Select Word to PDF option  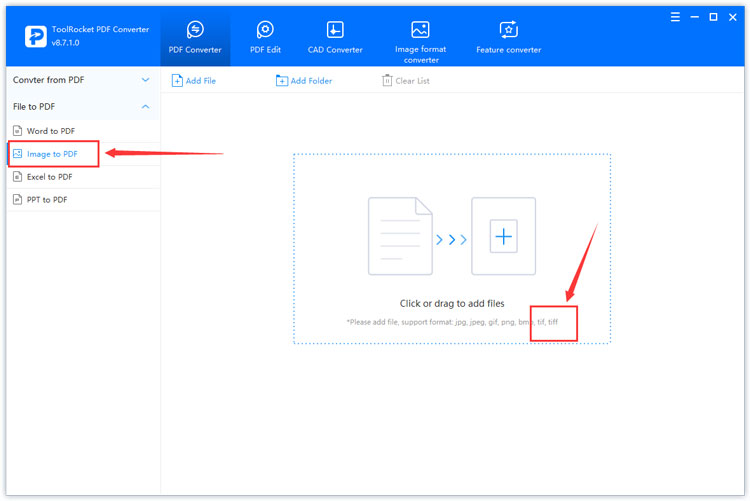pyautogui.click(x=84, y=131)
